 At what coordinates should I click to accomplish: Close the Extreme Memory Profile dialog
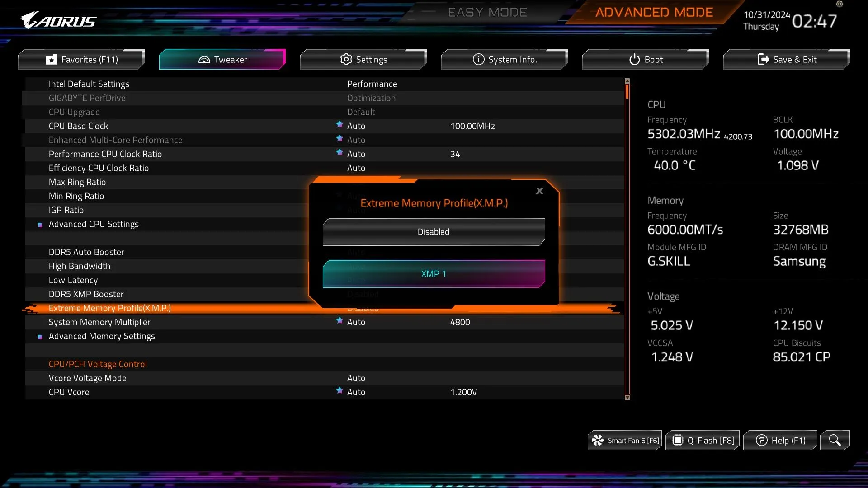coord(539,191)
